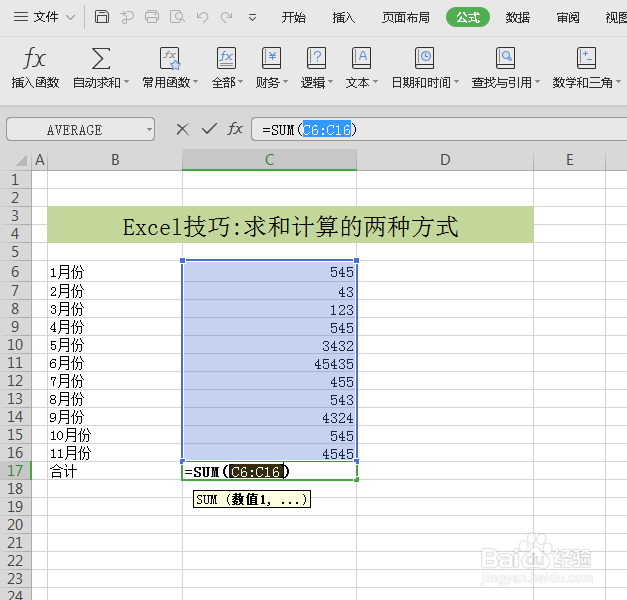This screenshot has width=627, height=600.
Task: Open the All functions (全部) icon
Action: tap(226, 58)
